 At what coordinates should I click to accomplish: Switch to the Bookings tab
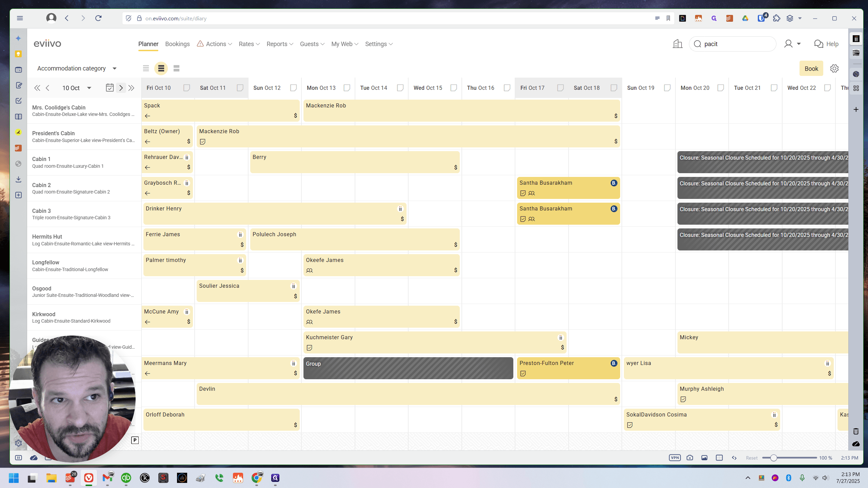(177, 44)
